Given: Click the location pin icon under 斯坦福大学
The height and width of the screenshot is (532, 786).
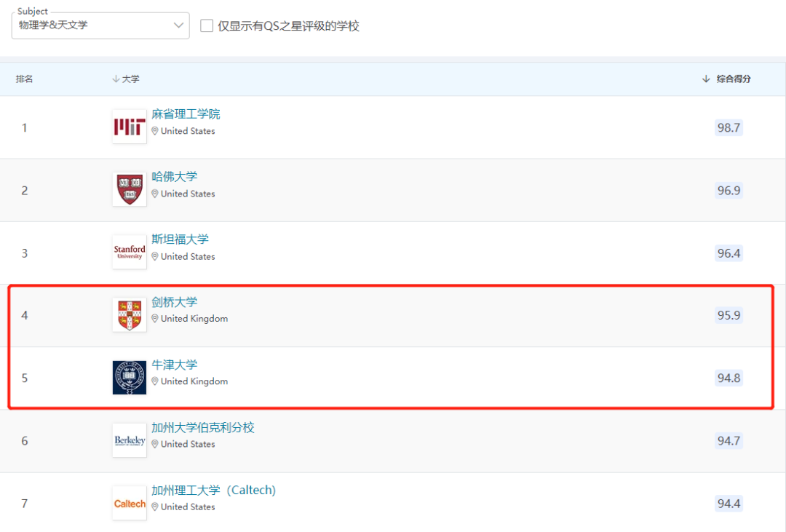Looking at the screenshot, I should 155,256.
